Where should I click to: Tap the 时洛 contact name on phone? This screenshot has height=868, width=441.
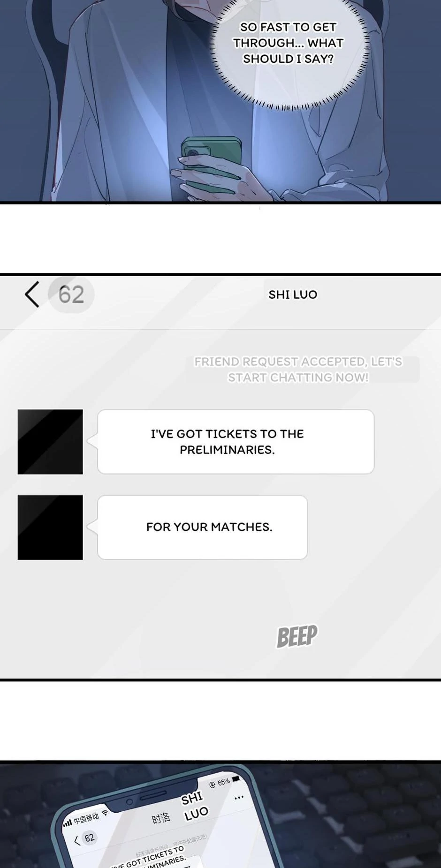160,818
